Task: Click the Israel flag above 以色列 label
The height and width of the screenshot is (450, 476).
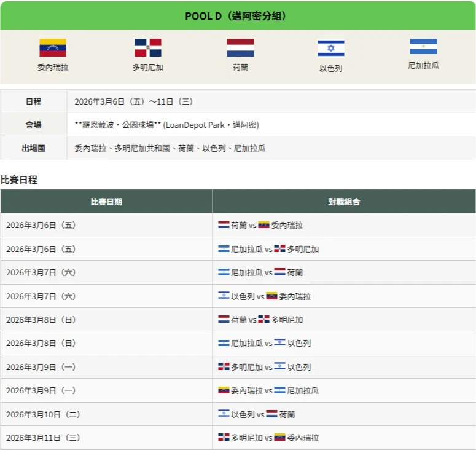Action: (x=330, y=49)
